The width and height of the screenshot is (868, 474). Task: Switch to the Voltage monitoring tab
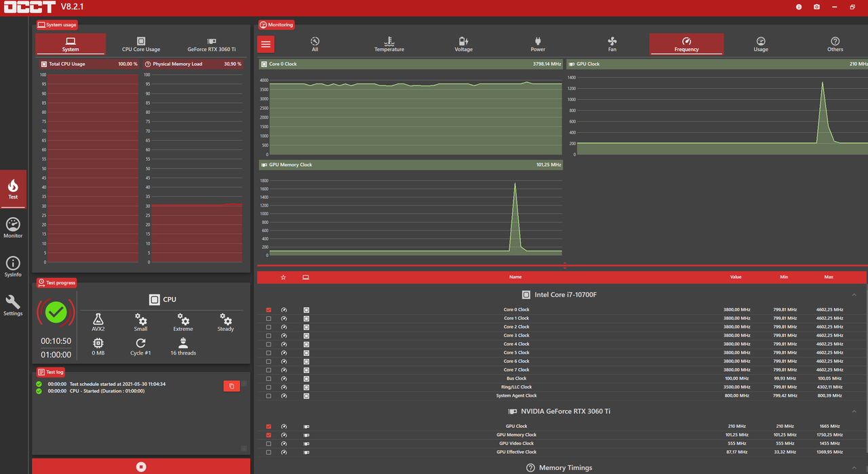tap(464, 44)
